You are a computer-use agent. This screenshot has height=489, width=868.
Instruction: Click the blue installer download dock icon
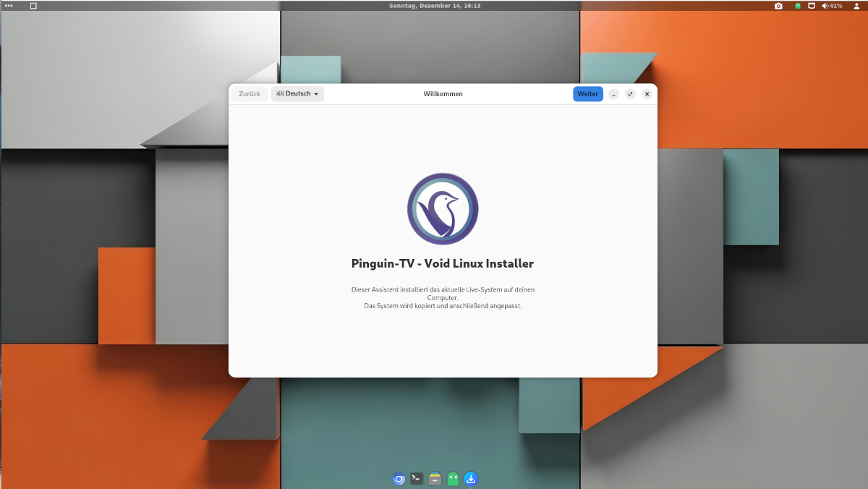[x=471, y=478]
